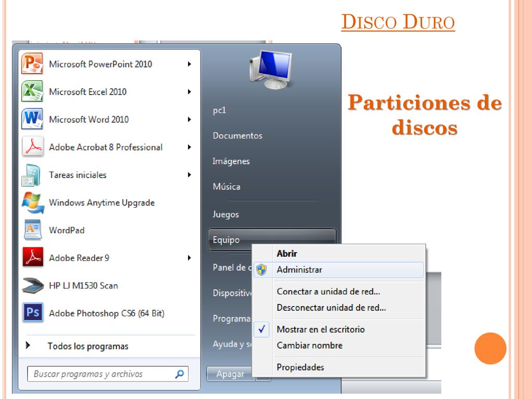The height and width of the screenshot is (399, 532).
Task: Click the Microsoft Word 2010 icon
Action: [32, 119]
